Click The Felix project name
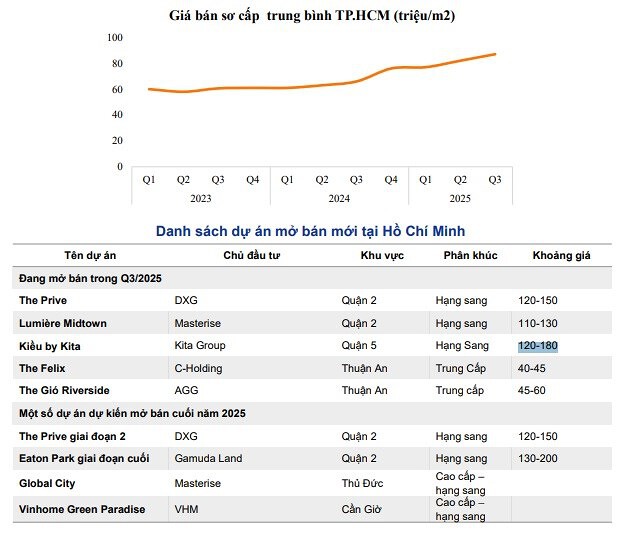This screenshot has height=536, width=619. click(42, 368)
